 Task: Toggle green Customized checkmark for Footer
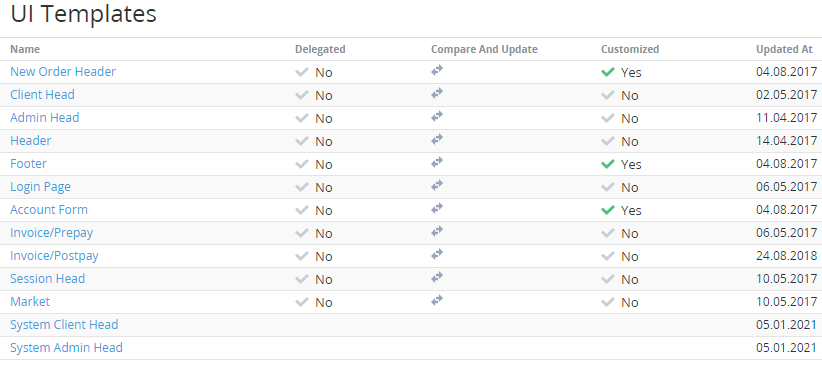click(x=608, y=164)
